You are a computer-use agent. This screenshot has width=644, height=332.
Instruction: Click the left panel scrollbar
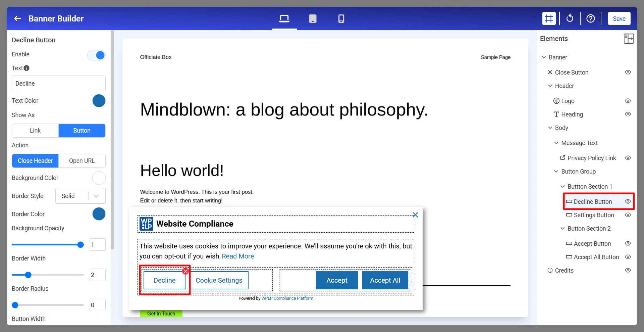click(112, 140)
